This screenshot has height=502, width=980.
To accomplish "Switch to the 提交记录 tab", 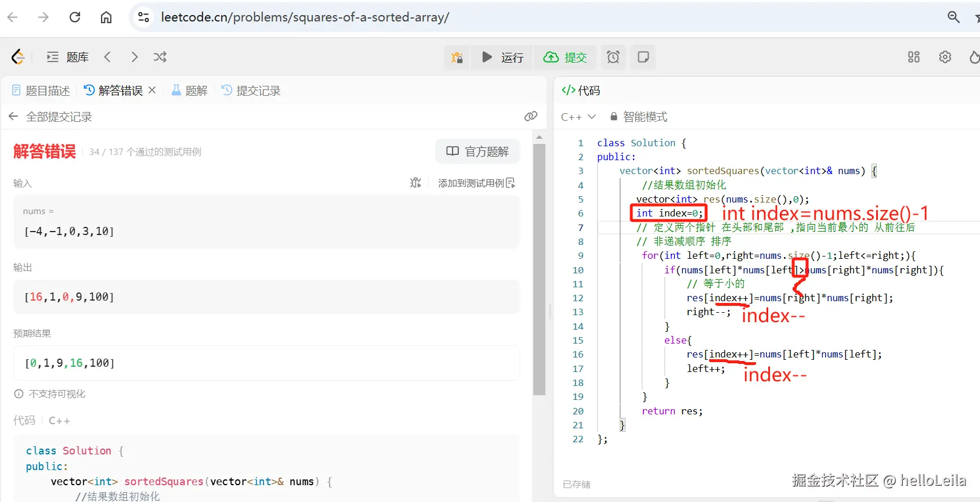I will (251, 91).
